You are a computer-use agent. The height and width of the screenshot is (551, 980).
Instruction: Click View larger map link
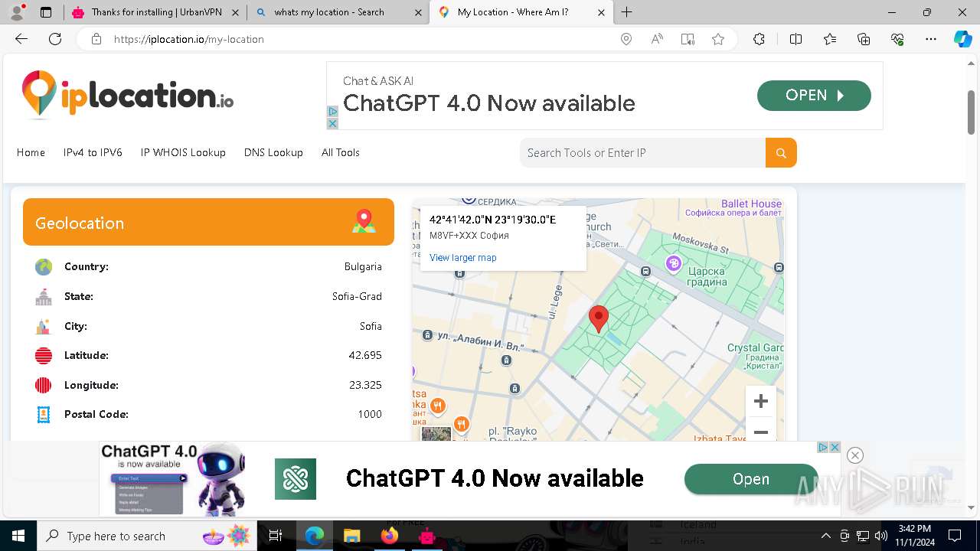point(463,258)
